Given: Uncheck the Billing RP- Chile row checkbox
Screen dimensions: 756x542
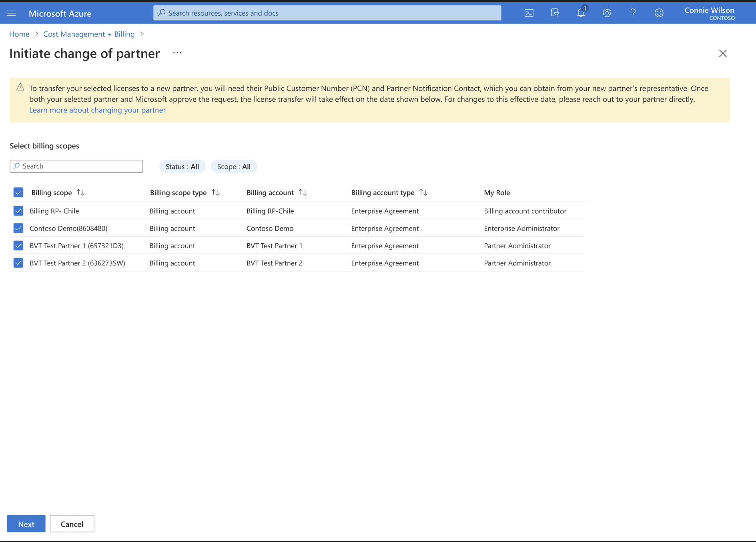Looking at the screenshot, I should coord(18,211).
